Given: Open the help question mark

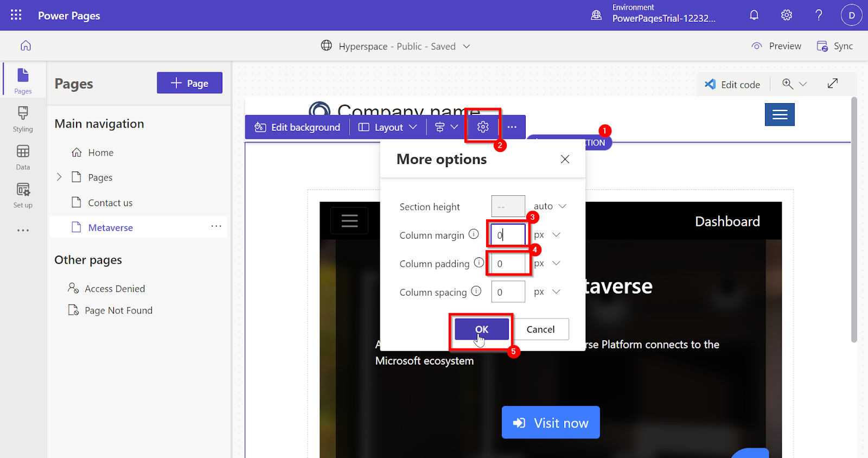Looking at the screenshot, I should (x=819, y=15).
